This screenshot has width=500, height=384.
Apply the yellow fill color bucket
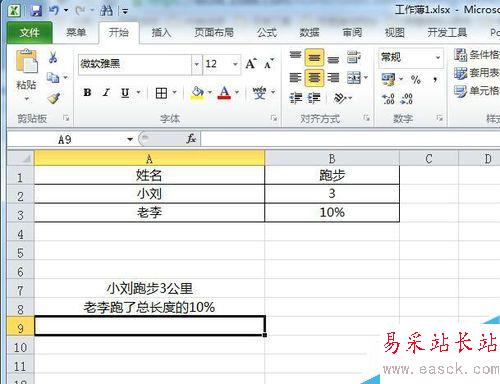click(198, 93)
